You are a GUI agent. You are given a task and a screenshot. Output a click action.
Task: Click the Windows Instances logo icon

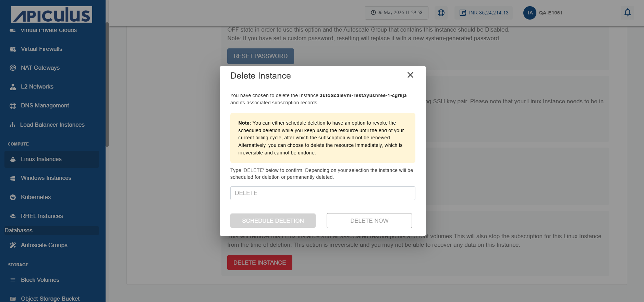[13, 178]
